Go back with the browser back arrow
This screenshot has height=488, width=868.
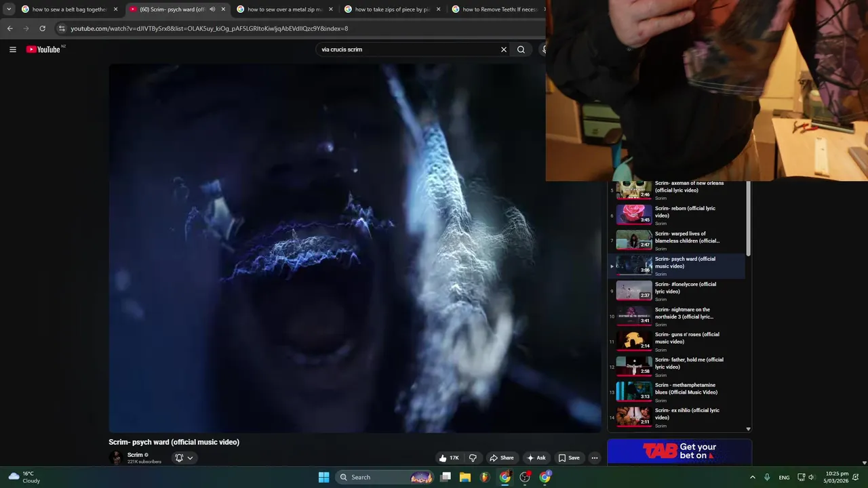tap(9, 28)
